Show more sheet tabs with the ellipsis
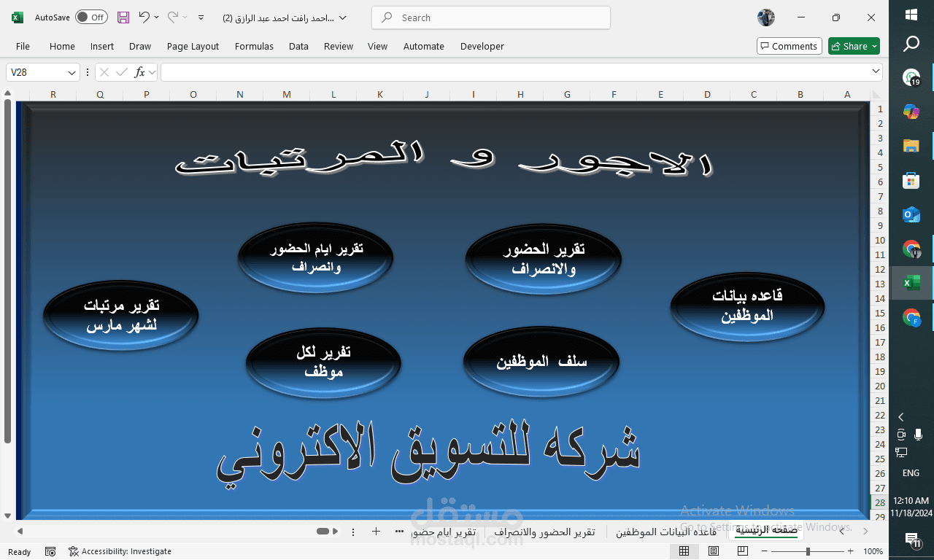This screenshot has width=934, height=560. (399, 532)
